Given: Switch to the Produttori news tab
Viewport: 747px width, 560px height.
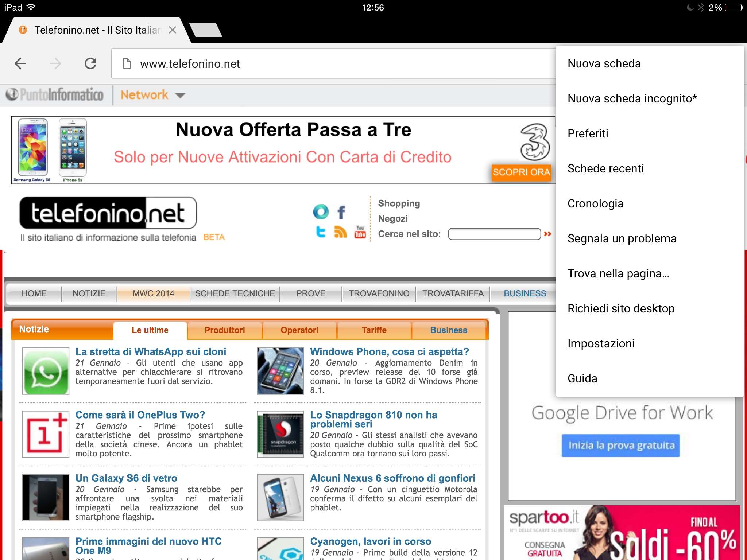Looking at the screenshot, I should pos(225,330).
